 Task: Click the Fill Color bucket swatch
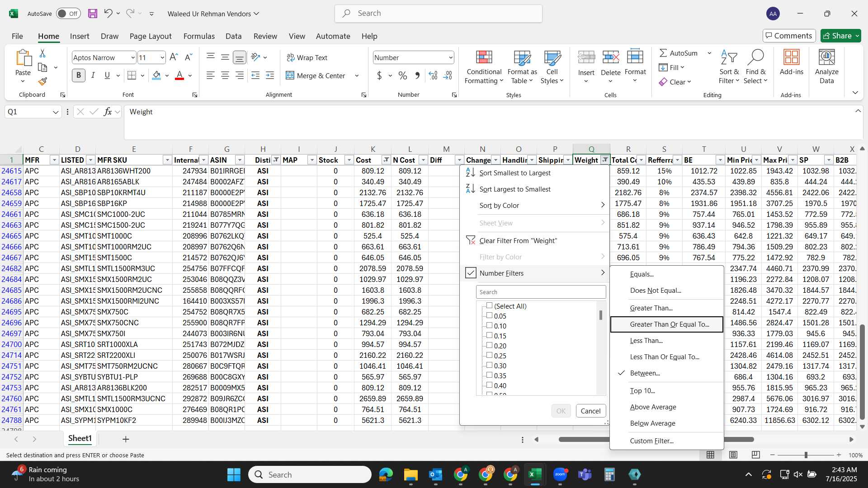(x=156, y=75)
